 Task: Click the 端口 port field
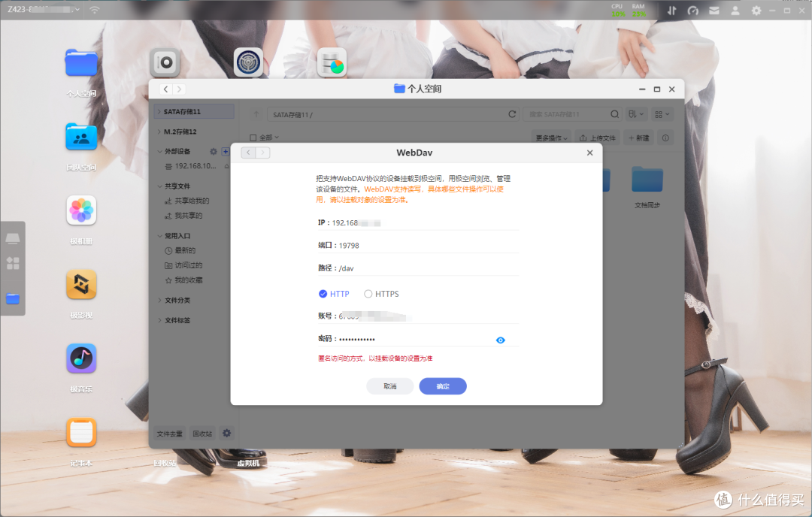tap(418, 245)
